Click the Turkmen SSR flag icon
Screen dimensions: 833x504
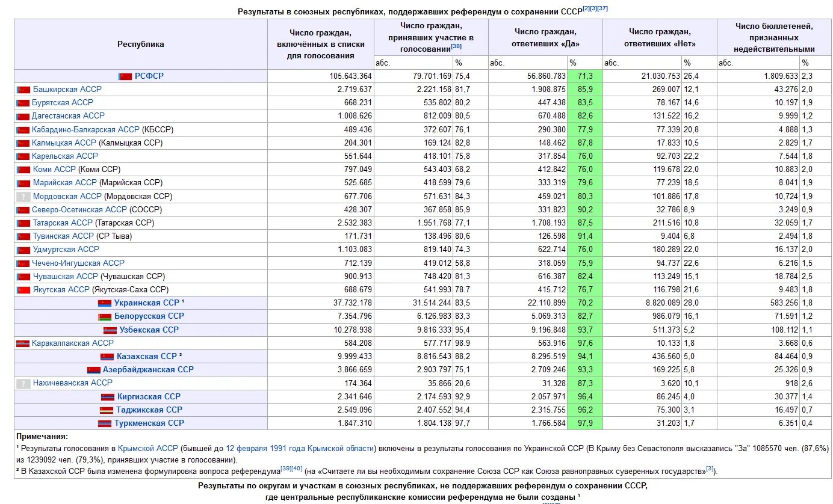pyautogui.click(x=105, y=423)
